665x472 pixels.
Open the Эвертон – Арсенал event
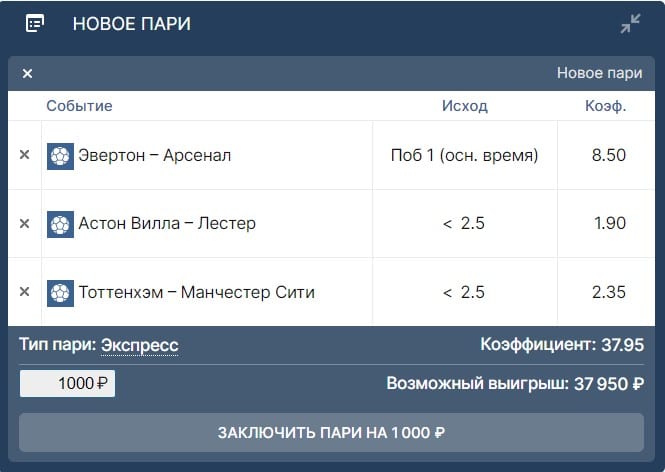coord(155,155)
